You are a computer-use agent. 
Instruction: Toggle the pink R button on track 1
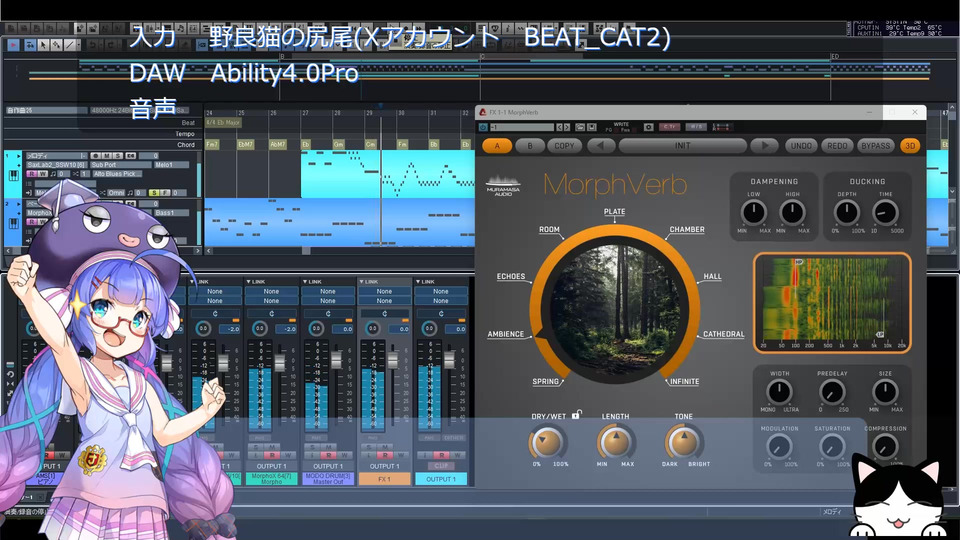[31, 174]
